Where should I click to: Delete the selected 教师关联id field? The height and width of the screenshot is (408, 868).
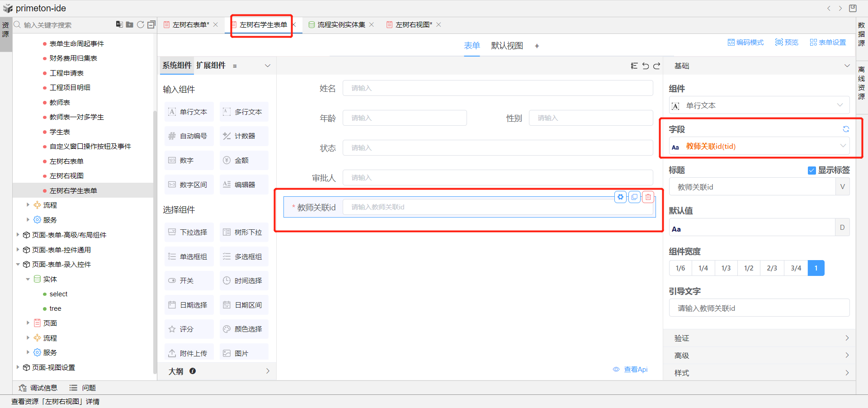[x=648, y=197]
